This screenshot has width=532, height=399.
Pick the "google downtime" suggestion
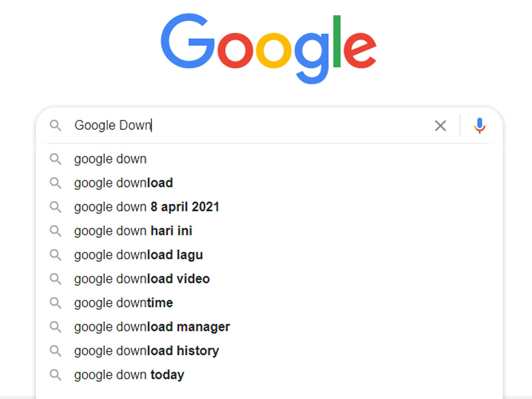(123, 303)
